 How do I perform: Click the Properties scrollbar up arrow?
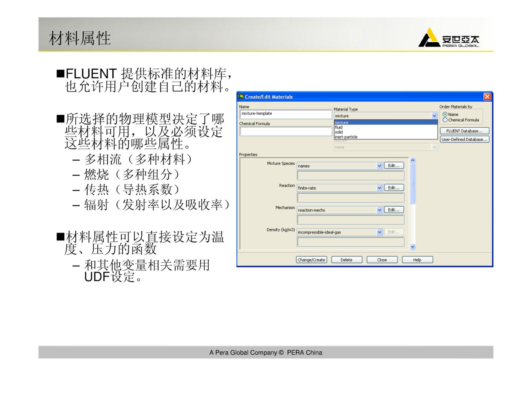pos(413,160)
